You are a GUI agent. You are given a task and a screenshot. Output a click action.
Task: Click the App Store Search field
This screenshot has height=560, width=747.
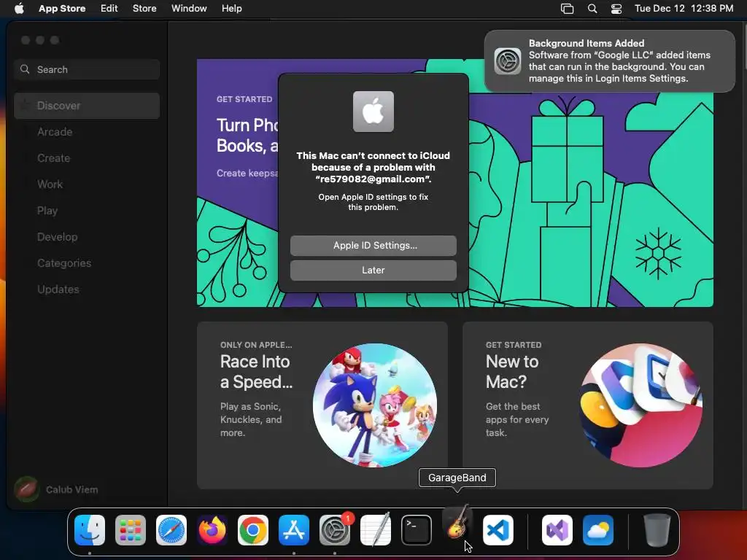tap(87, 69)
